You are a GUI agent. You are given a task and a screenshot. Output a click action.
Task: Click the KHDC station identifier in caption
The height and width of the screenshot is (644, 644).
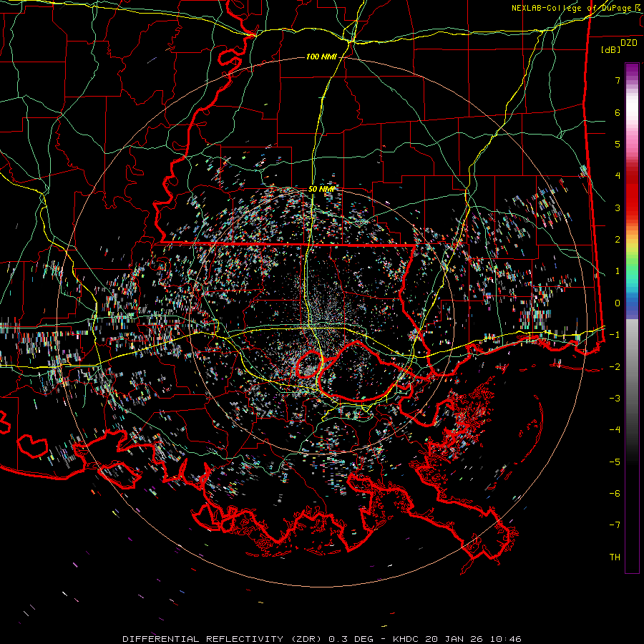coord(406,639)
